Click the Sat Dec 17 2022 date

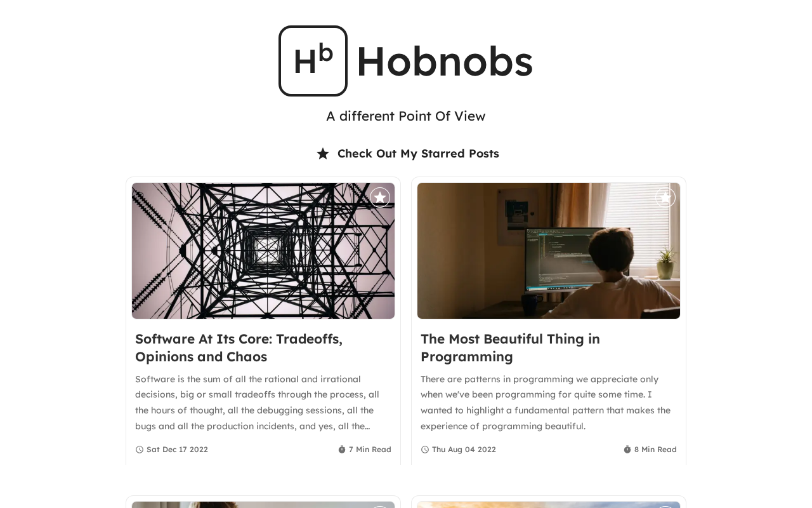(177, 450)
